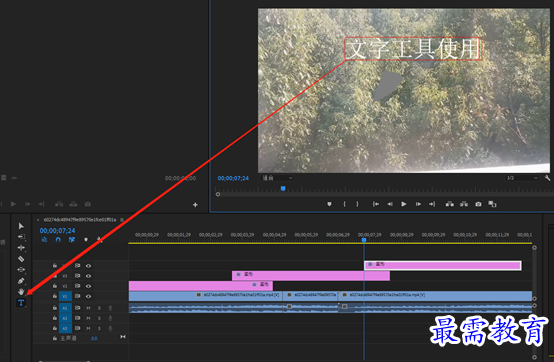Screen dimensions: 554x362
Task: Mute the A3 audio track
Action: [88, 328]
